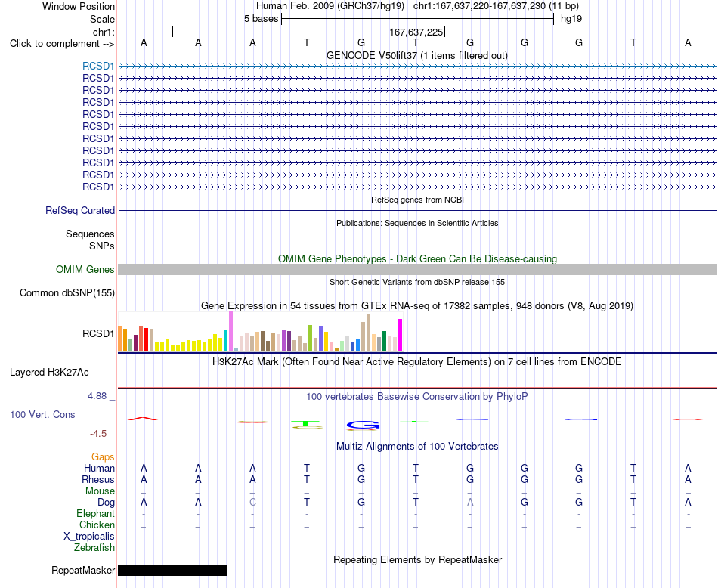
Task: Click the faded C in Dog alignment row
Action: (252, 503)
